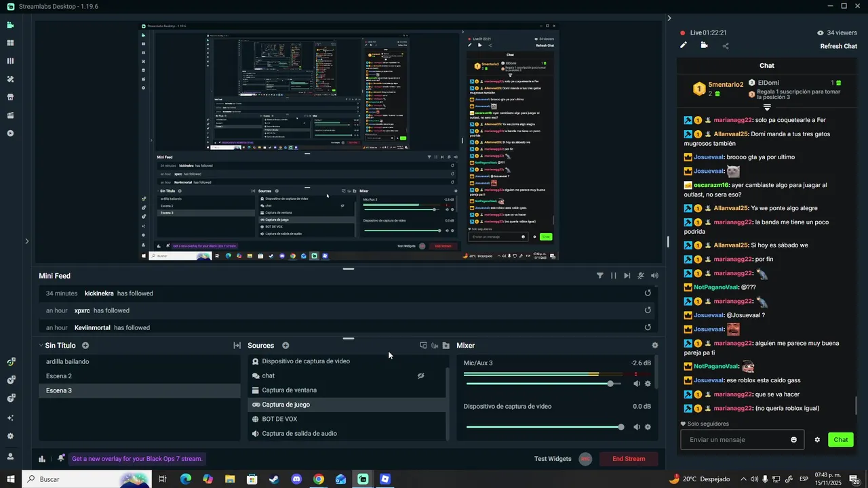
Task: Edit stream info with the pencil icon
Action: coord(684,45)
